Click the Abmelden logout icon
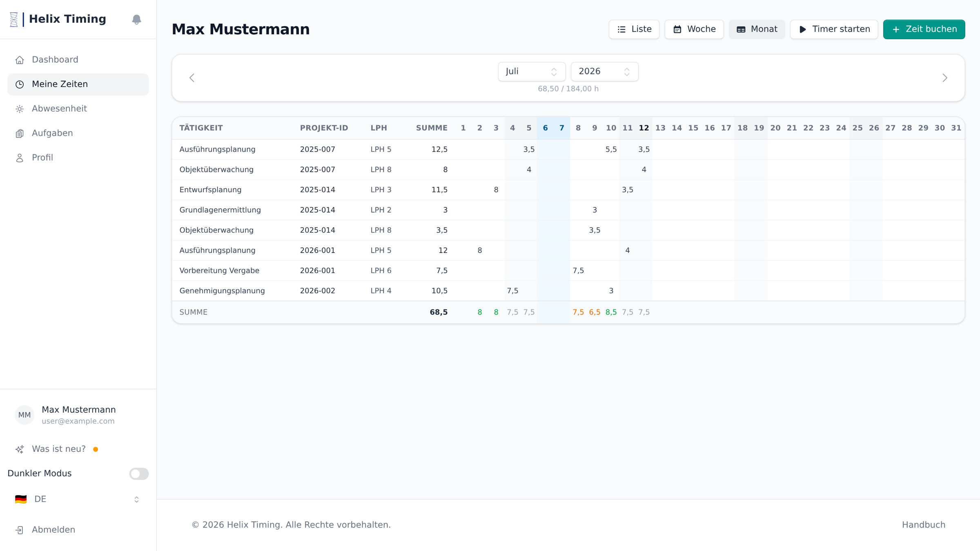 click(20, 530)
